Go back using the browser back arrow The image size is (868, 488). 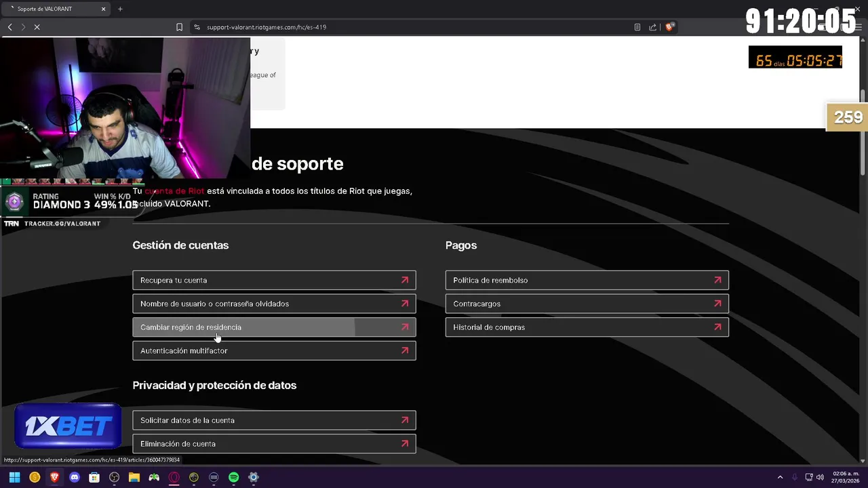click(10, 27)
